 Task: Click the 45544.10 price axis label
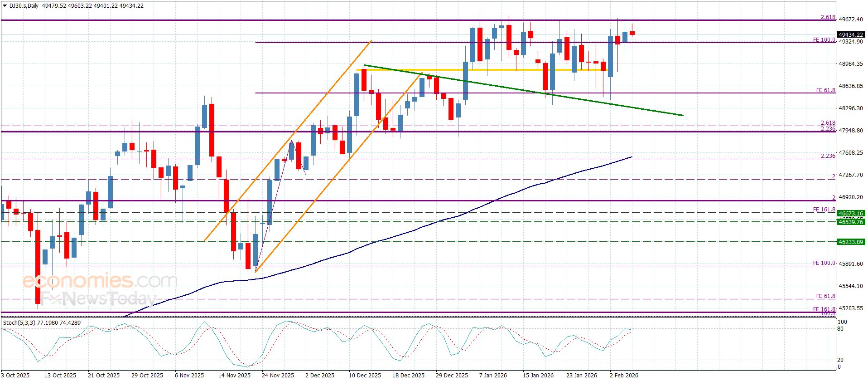[x=851, y=286]
